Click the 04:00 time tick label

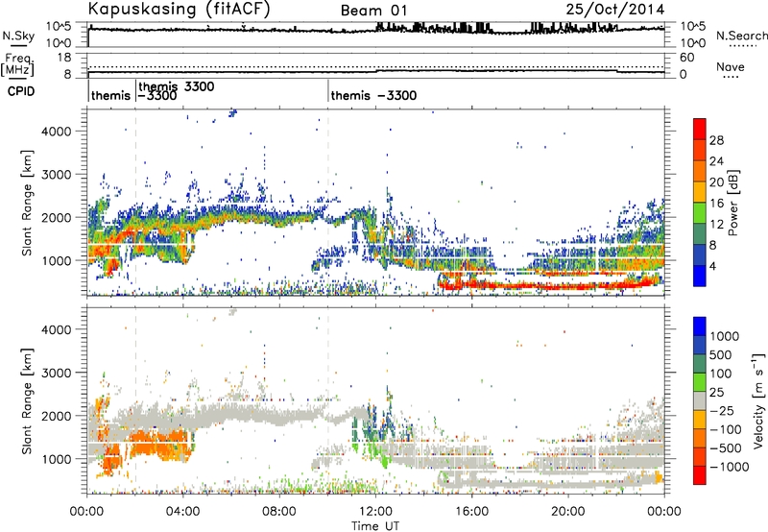183,512
